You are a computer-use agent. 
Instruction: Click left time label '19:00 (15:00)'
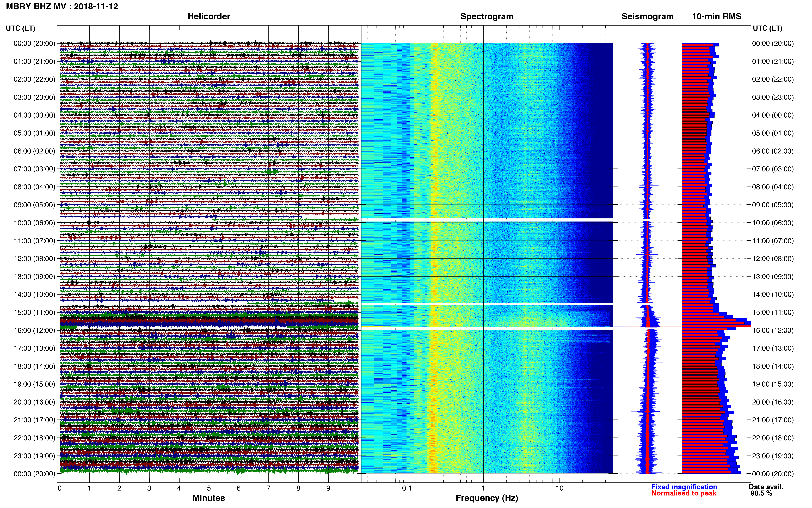(x=34, y=384)
